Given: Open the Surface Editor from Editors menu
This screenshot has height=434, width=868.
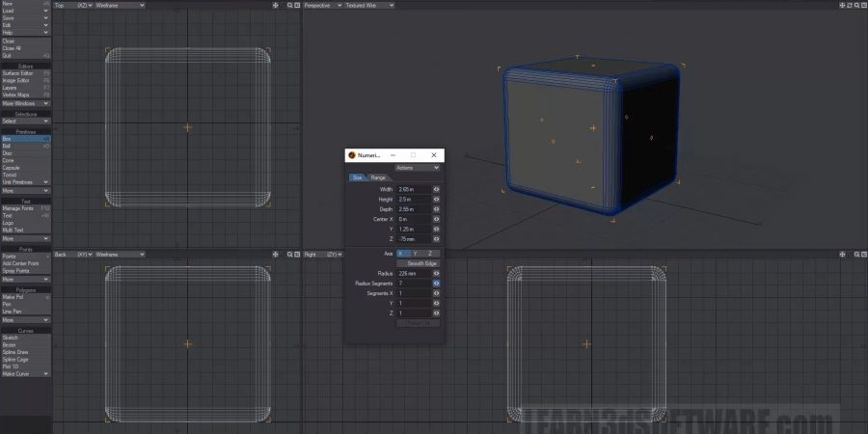Looking at the screenshot, I should pyautogui.click(x=25, y=73).
